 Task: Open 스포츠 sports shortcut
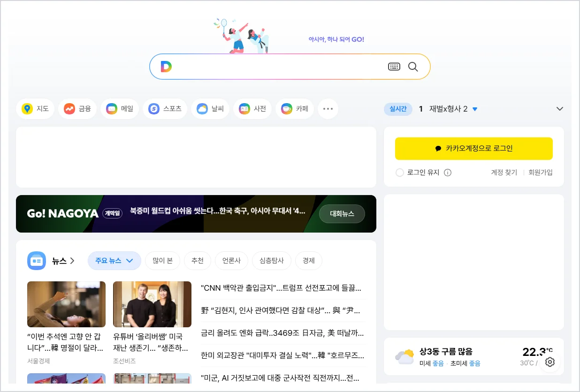[x=165, y=109]
